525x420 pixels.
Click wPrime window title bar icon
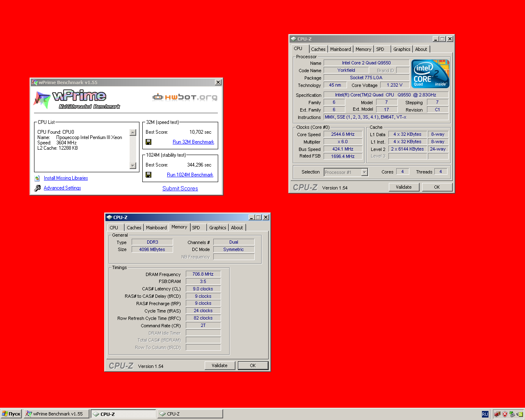coord(34,82)
